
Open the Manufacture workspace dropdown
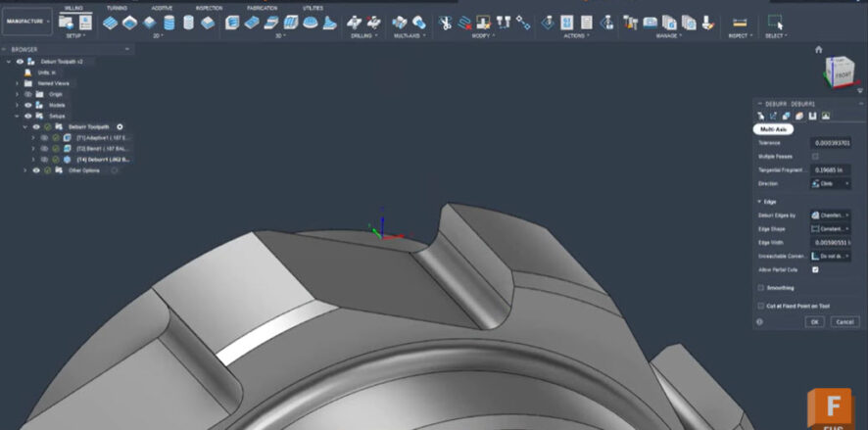[29, 21]
